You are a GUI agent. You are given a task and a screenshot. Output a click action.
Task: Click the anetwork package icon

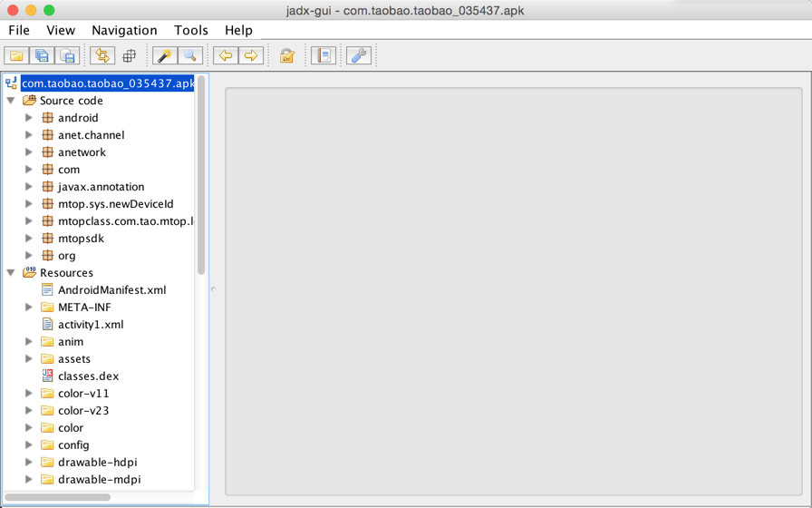pos(47,151)
